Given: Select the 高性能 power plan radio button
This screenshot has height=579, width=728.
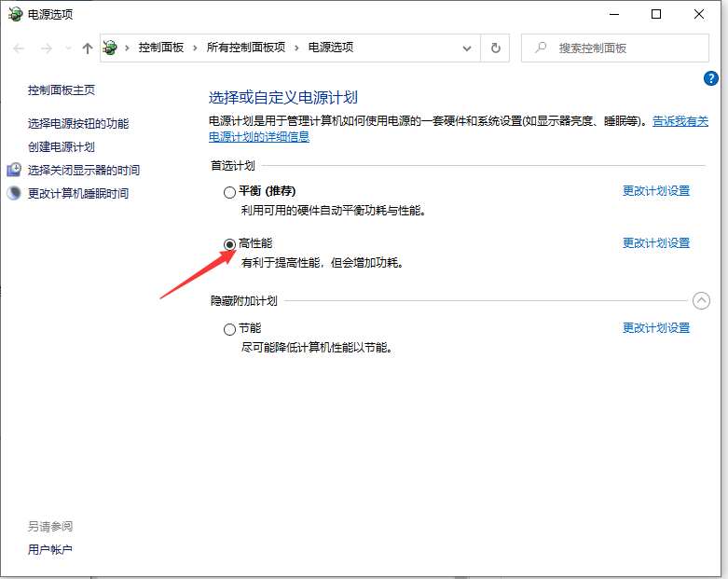Looking at the screenshot, I should (229, 244).
